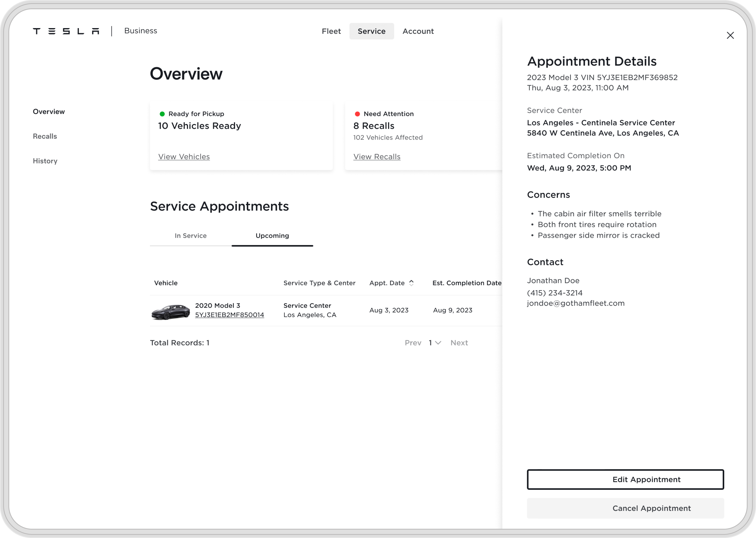The width and height of the screenshot is (756, 538).
Task: Open the Fleet menu
Action: 331,31
